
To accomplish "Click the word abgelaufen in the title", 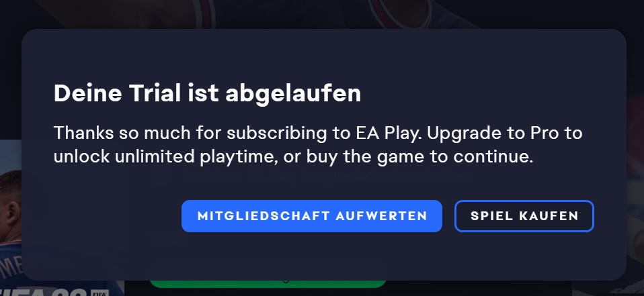I will (293, 93).
